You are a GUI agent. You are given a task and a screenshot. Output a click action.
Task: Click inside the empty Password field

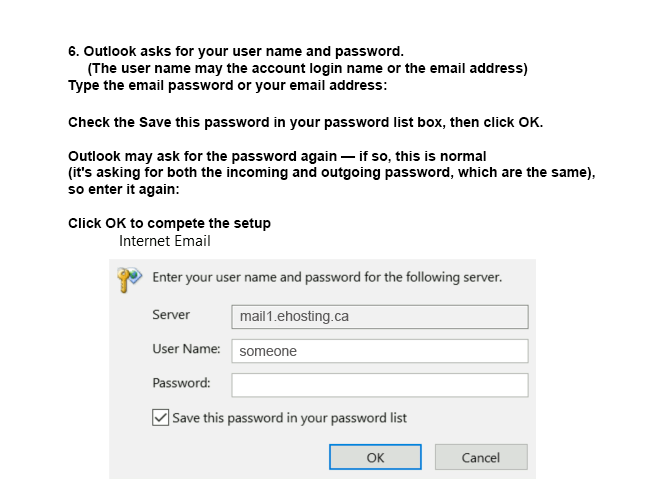[380, 385]
